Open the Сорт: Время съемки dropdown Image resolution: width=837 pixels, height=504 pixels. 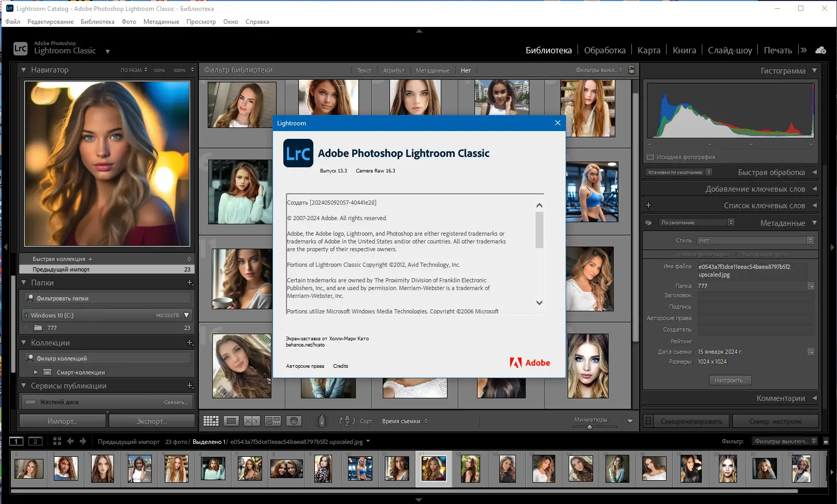tap(405, 421)
